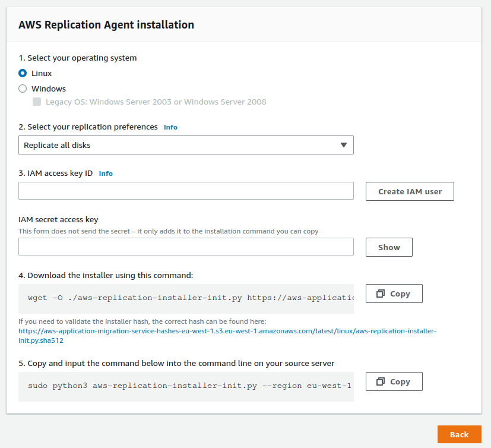Show the IAM secret access key
This screenshot has width=491, height=448.
pyautogui.click(x=389, y=247)
